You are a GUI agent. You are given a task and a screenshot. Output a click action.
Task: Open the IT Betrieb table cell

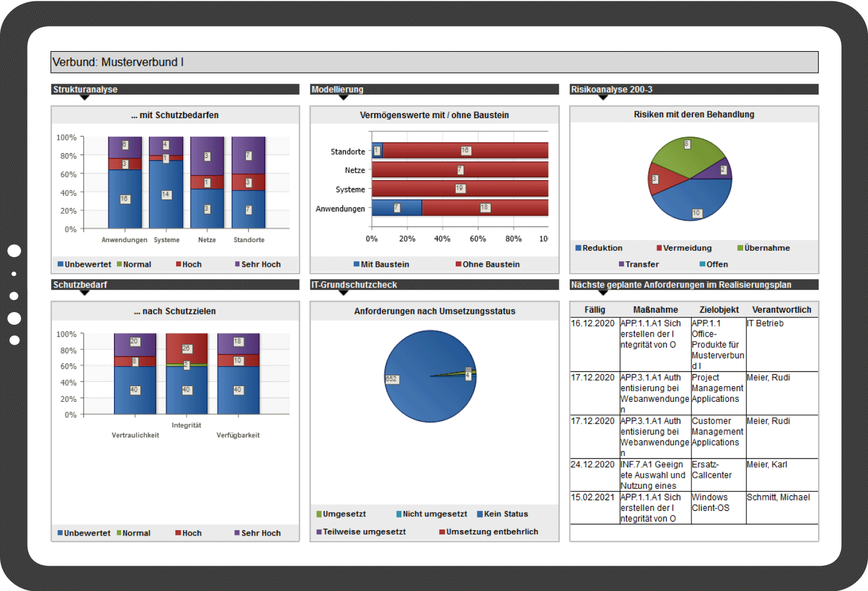coord(765,324)
